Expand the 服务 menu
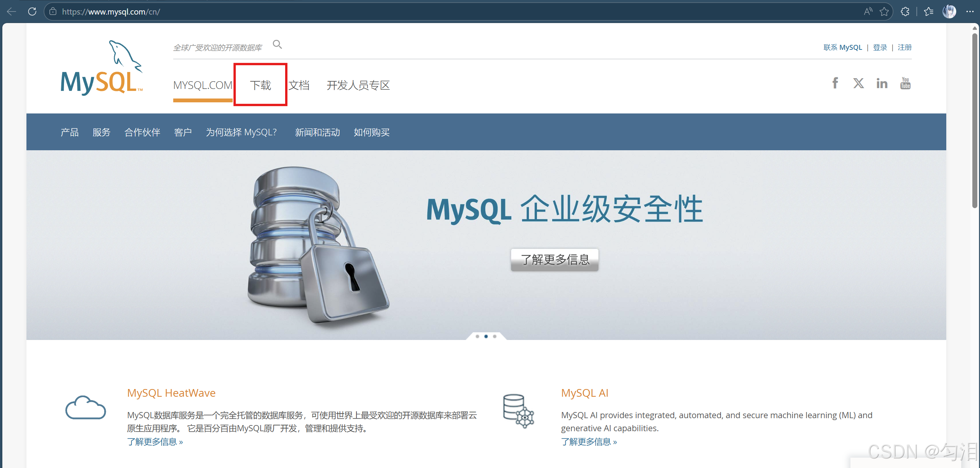Screen dimensions: 980x468 pos(101,132)
